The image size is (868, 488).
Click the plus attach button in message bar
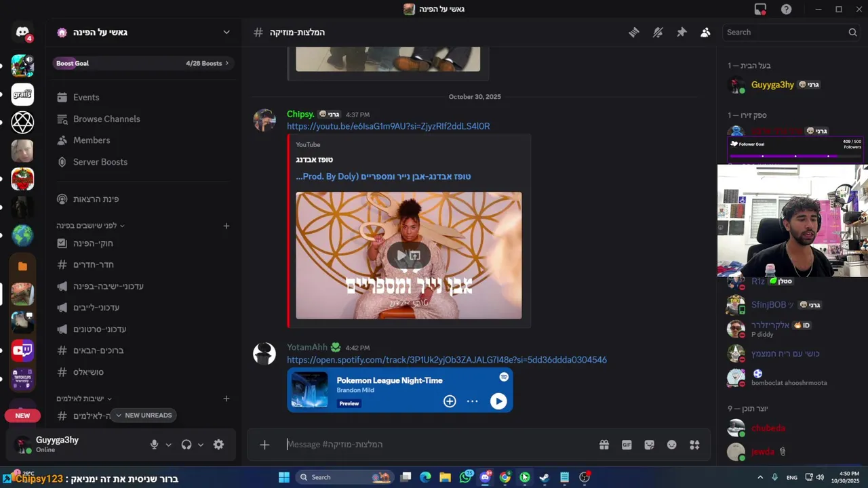(264, 445)
